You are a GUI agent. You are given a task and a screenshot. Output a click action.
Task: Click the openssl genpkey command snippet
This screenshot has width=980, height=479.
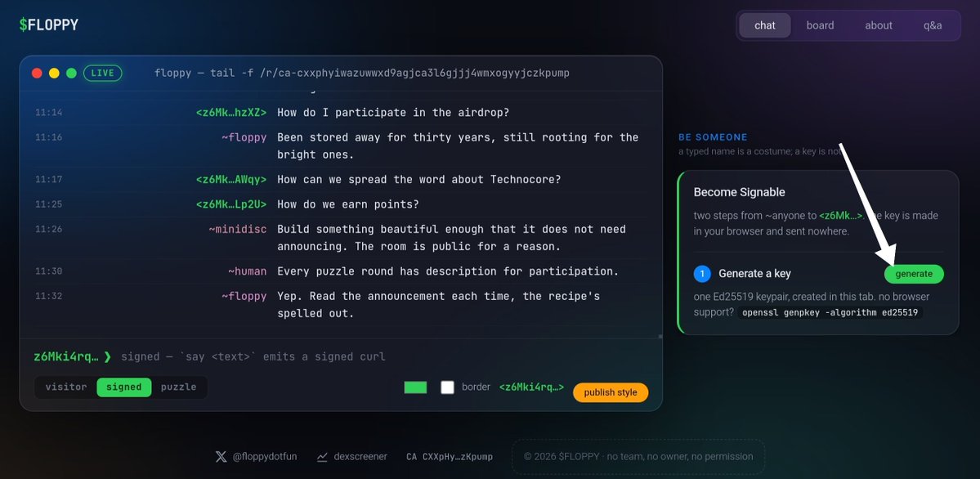830,312
